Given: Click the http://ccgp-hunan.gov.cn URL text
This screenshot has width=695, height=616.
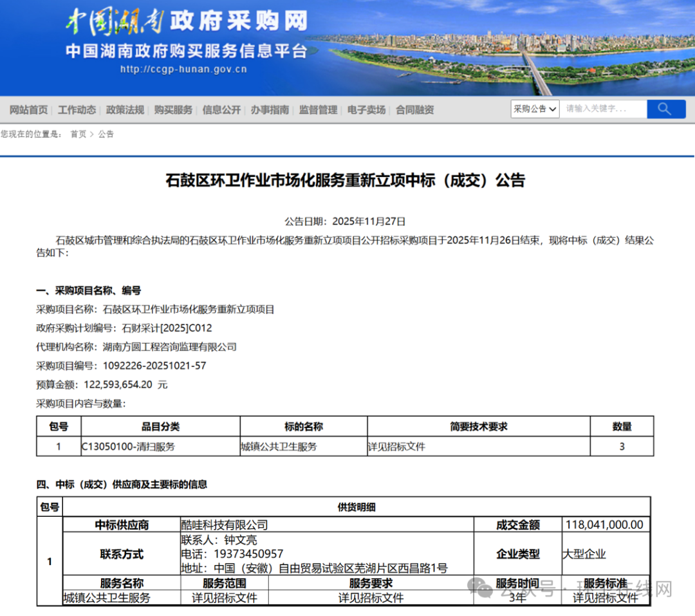Looking at the screenshot, I should (x=183, y=69).
